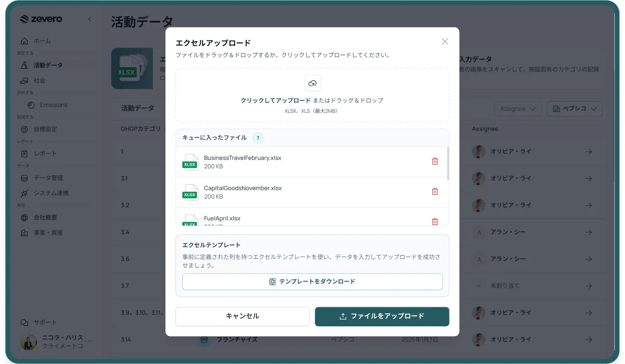Open the ペプシコ company dropdown
Image resolution: width=625 pixels, height=364 pixels.
(574, 109)
